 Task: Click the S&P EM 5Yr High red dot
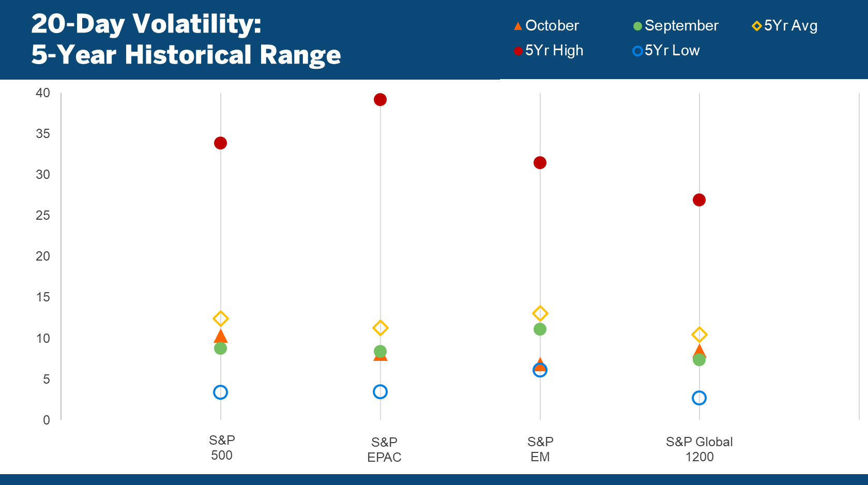pyautogui.click(x=540, y=163)
